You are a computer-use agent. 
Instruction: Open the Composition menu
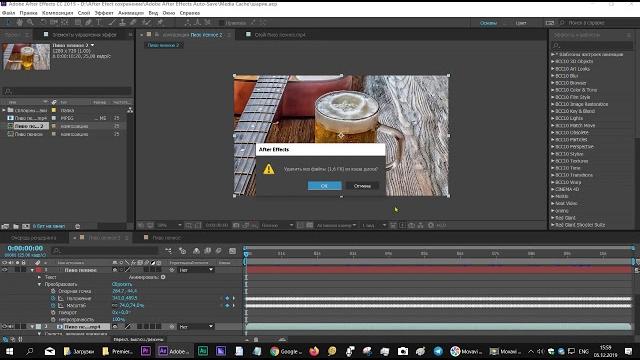point(58,13)
